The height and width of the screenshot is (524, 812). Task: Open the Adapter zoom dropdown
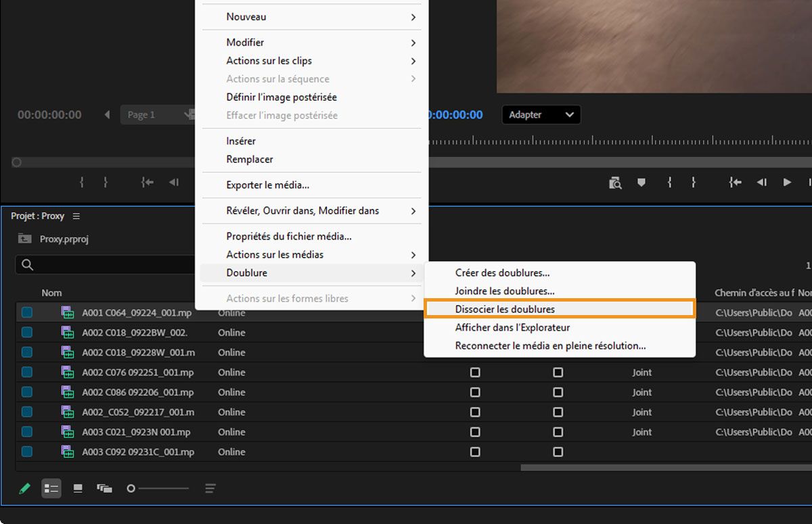tap(541, 114)
